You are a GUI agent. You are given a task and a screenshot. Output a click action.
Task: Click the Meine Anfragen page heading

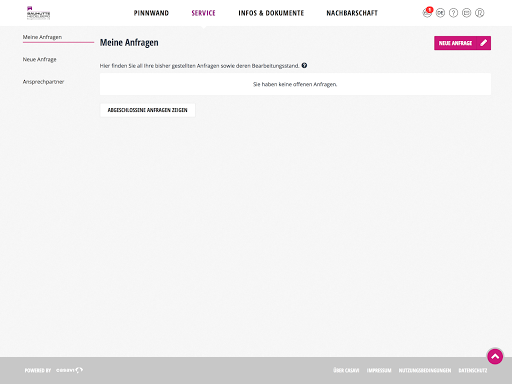[129, 43]
